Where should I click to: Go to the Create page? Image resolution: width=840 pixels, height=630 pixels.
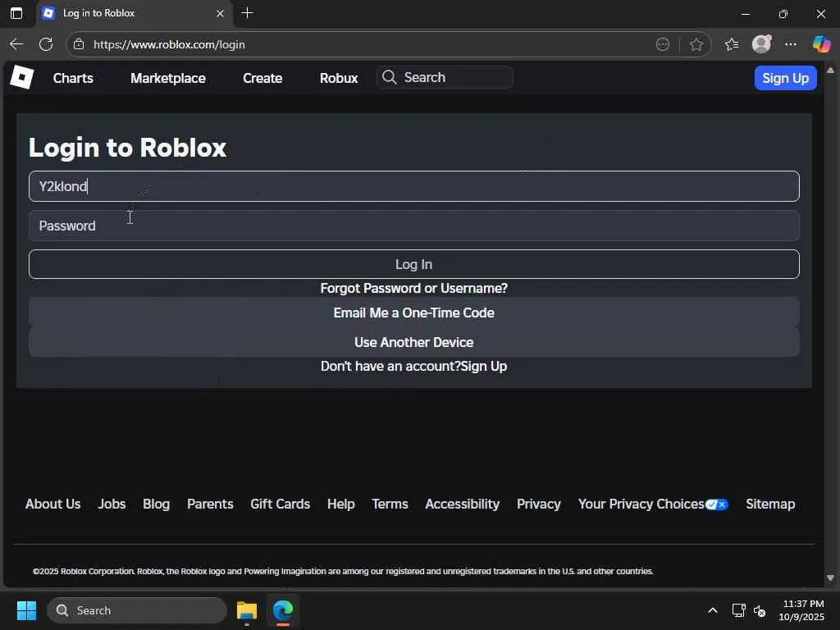click(x=262, y=78)
